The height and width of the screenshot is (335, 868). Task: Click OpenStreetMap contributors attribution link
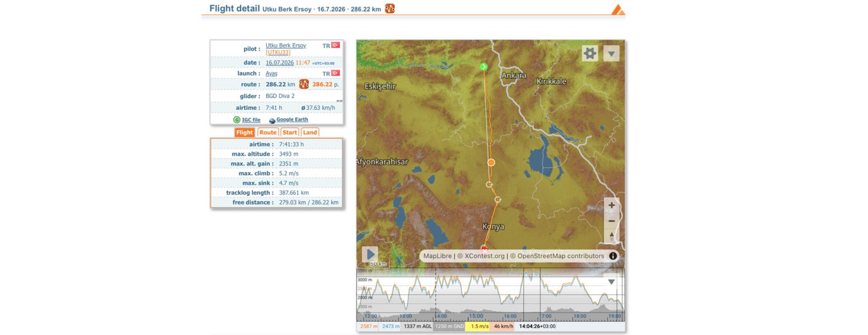pyautogui.click(x=561, y=256)
